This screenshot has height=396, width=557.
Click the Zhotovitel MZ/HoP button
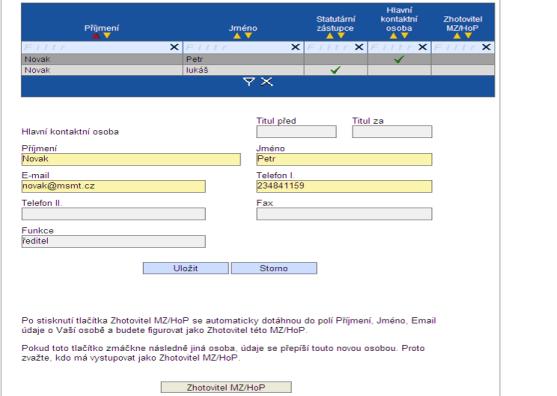(x=226, y=387)
